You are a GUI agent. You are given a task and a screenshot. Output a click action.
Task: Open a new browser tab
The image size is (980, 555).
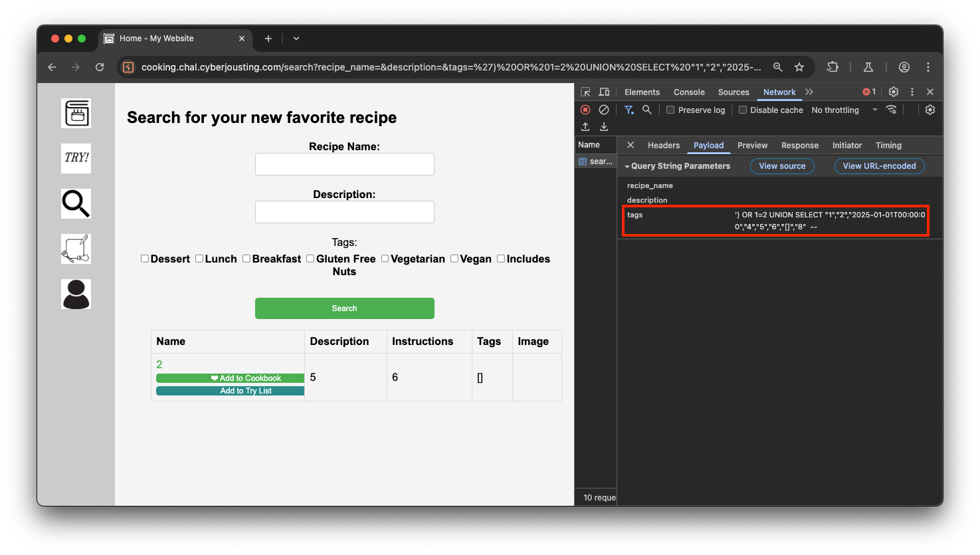tap(268, 39)
